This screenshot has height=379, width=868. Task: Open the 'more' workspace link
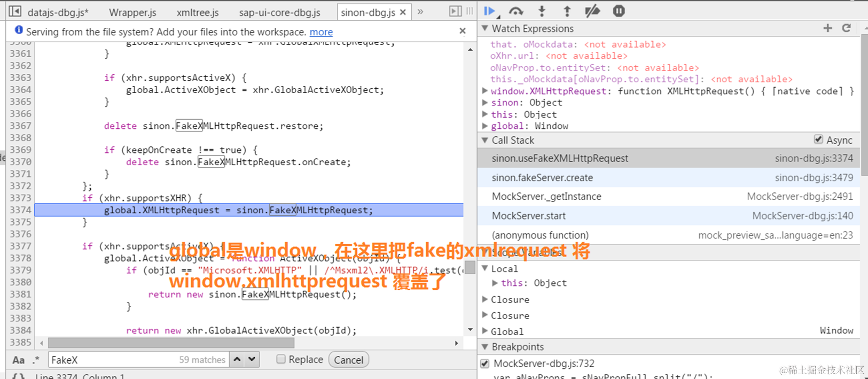[x=321, y=32]
